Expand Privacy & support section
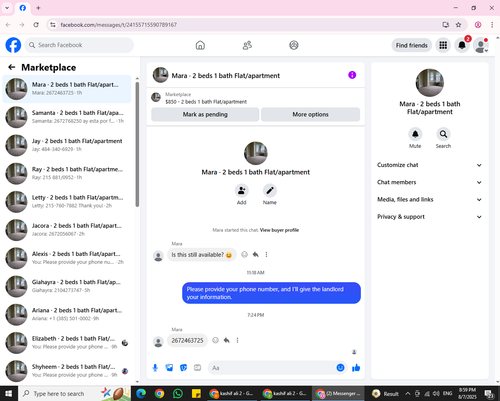This screenshot has width=500, height=401. (429, 217)
